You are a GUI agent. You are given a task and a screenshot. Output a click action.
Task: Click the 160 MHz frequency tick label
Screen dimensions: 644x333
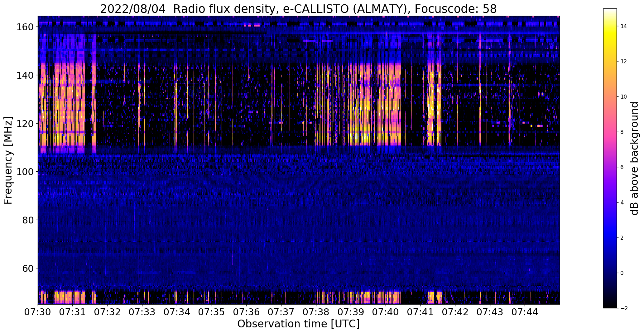point(25,27)
